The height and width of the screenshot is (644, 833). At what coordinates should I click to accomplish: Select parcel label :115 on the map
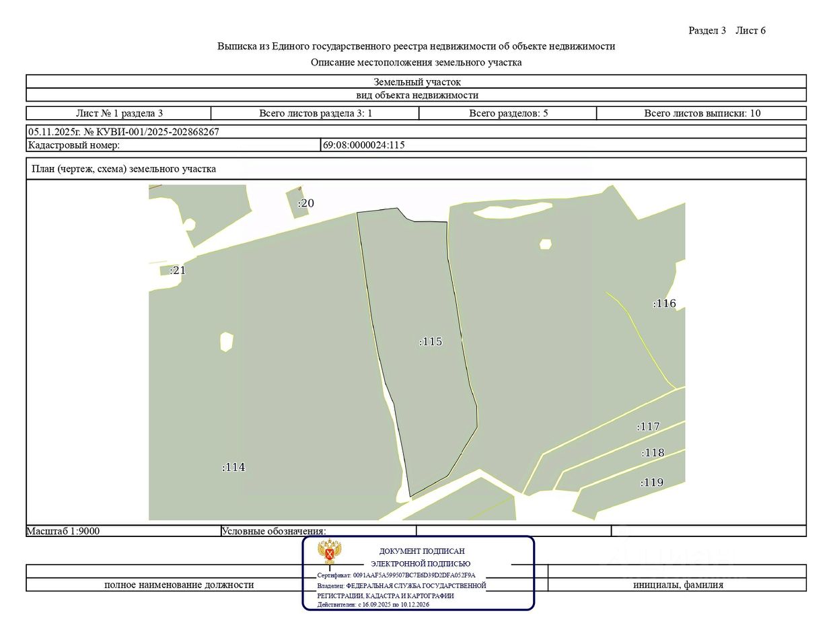(x=431, y=342)
